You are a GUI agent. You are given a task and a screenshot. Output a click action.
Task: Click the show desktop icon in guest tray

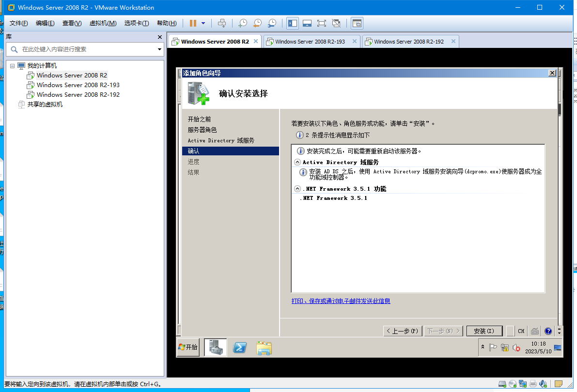pyautogui.click(x=558, y=347)
